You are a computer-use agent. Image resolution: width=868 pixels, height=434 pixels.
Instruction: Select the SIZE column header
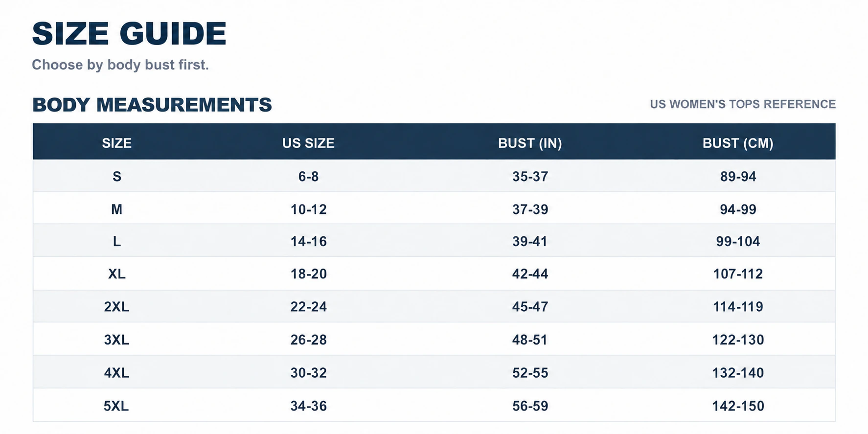click(x=116, y=143)
